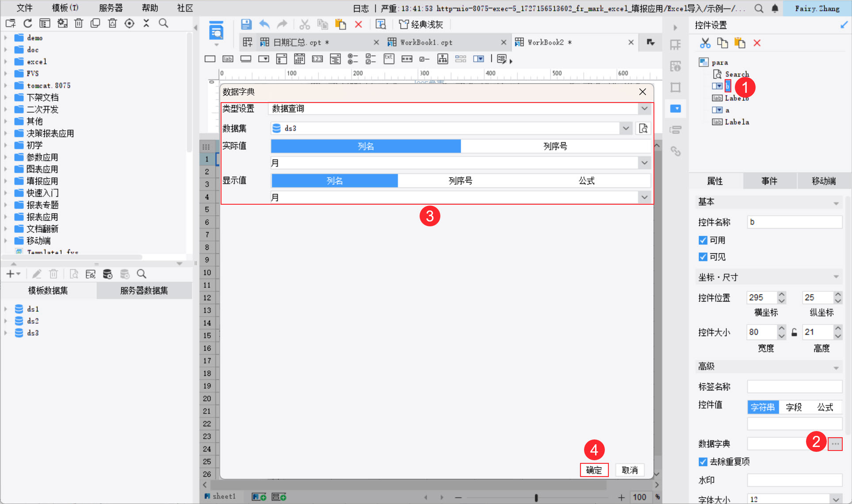The height and width of the screenshot is (504, 852).
Task: Click the 经典浅灰 theme button
Action: 421,24
